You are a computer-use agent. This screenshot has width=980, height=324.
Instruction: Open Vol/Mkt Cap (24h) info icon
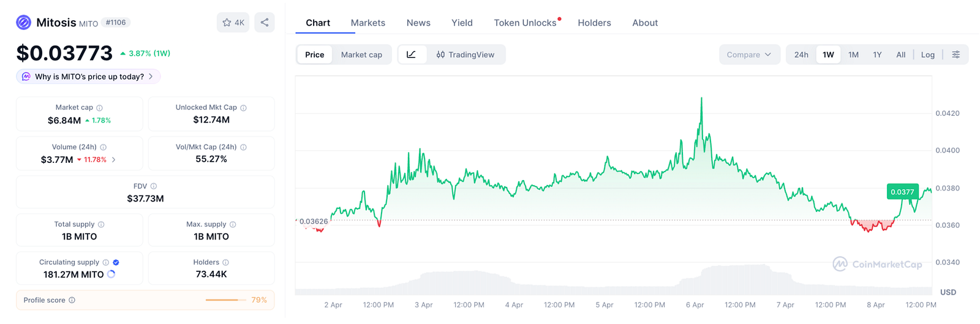click(243, 147)
